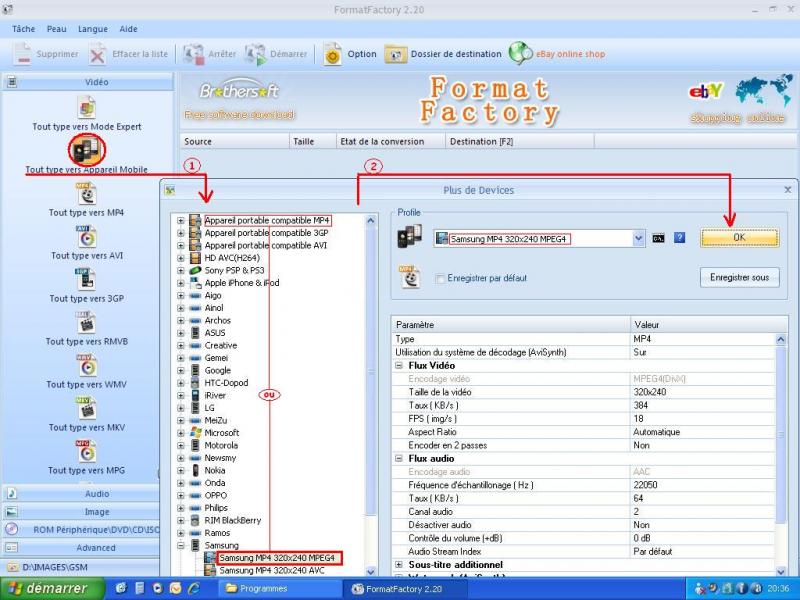Close the Plus de Devices dialog

tap(788, 190)
